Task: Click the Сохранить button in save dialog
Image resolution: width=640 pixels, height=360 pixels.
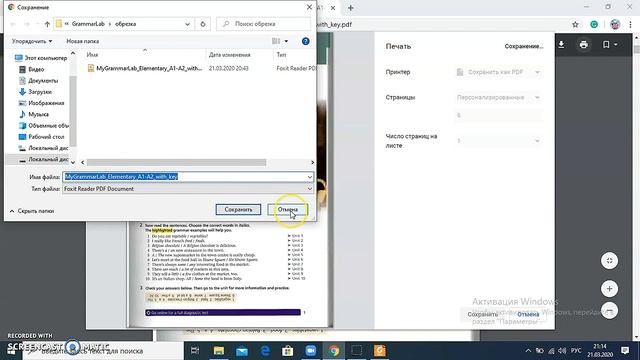Action: (238, 209)
